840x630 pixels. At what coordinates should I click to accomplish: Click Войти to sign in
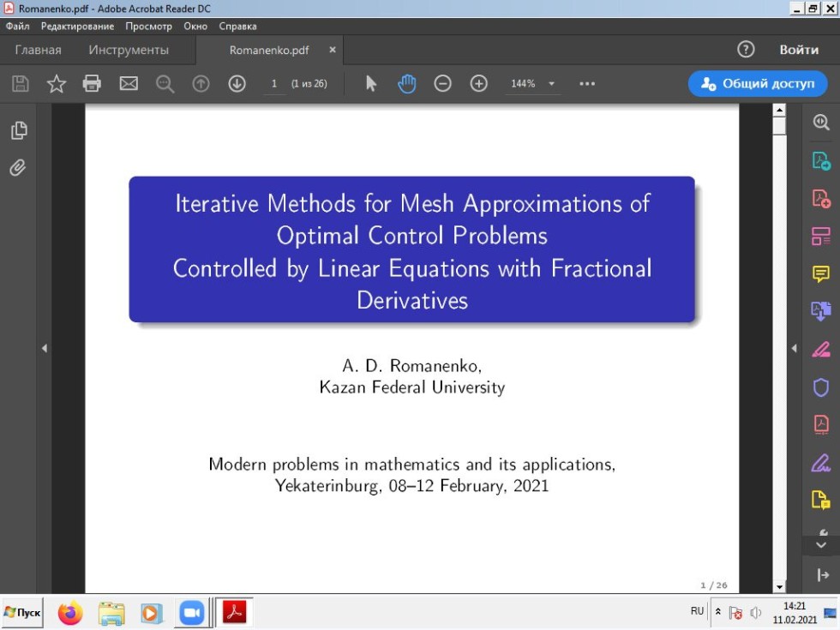[798, 50]
